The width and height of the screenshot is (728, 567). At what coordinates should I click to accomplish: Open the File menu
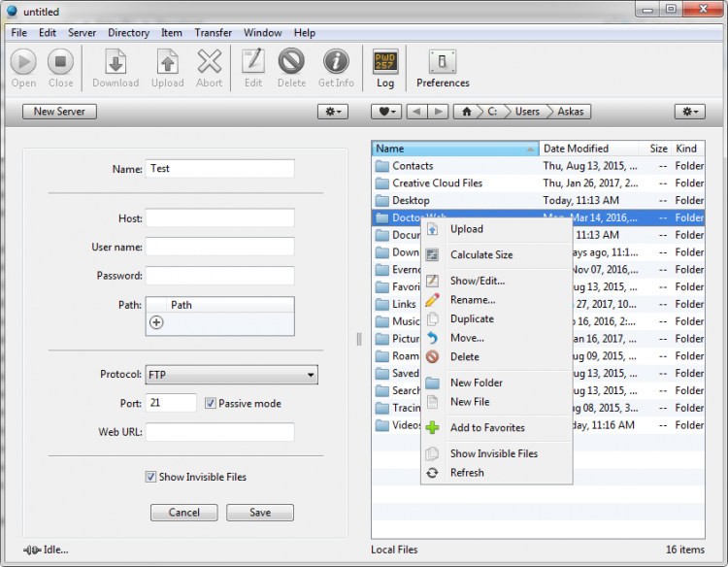pyautogui.click(x=19, y=32)
